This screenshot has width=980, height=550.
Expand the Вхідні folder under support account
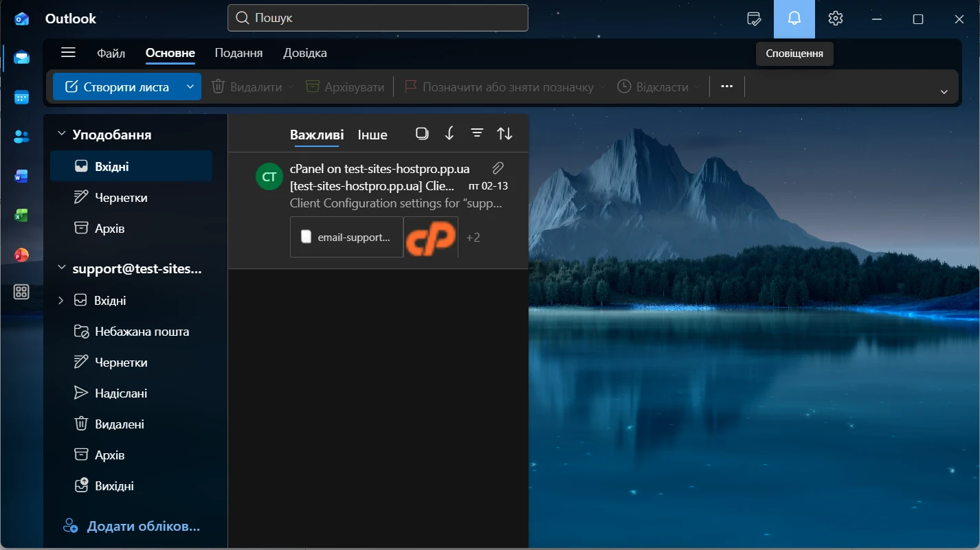tap(61, 300)
